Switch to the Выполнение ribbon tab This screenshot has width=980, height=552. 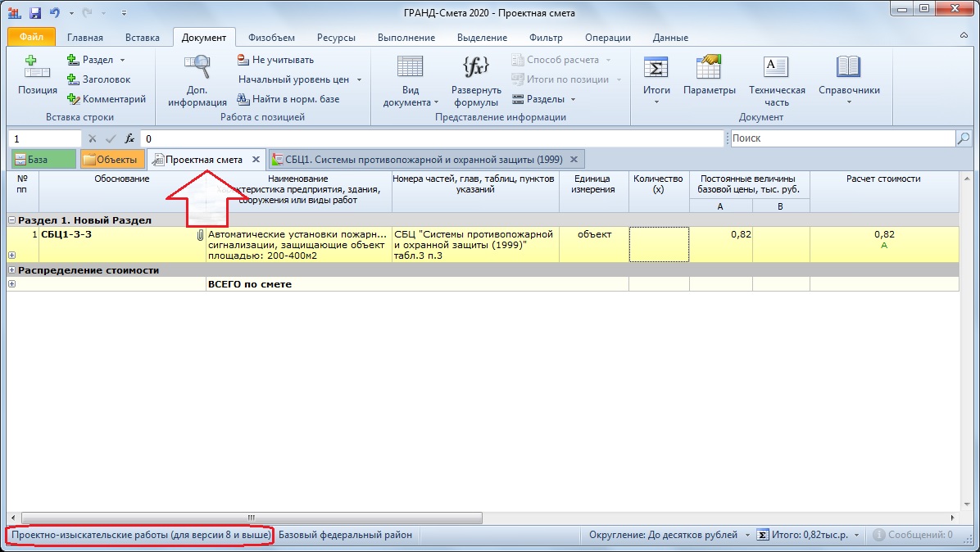click(406, 38)
